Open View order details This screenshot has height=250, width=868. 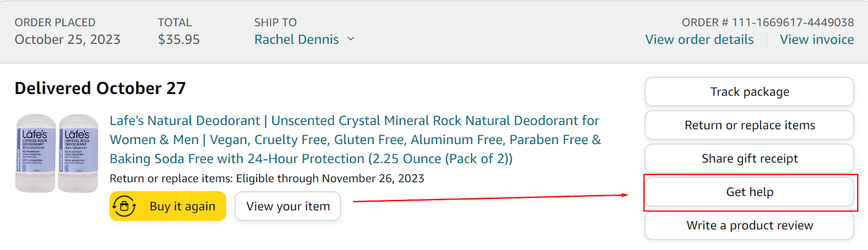[699, 40]
